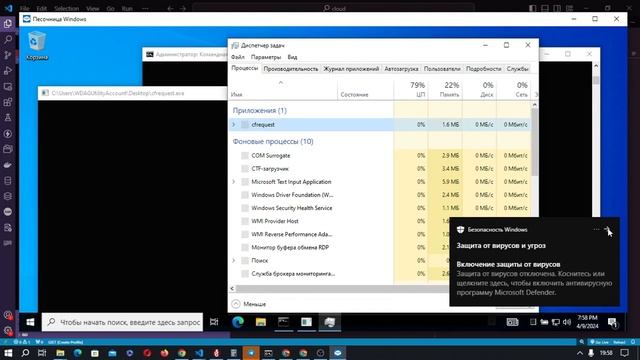Image resolution: width=640 pixels, height=360 pixels.
Task: Open the Параметры menu in Task Manager
Action: pyautogui.click(x=266, y=57)
